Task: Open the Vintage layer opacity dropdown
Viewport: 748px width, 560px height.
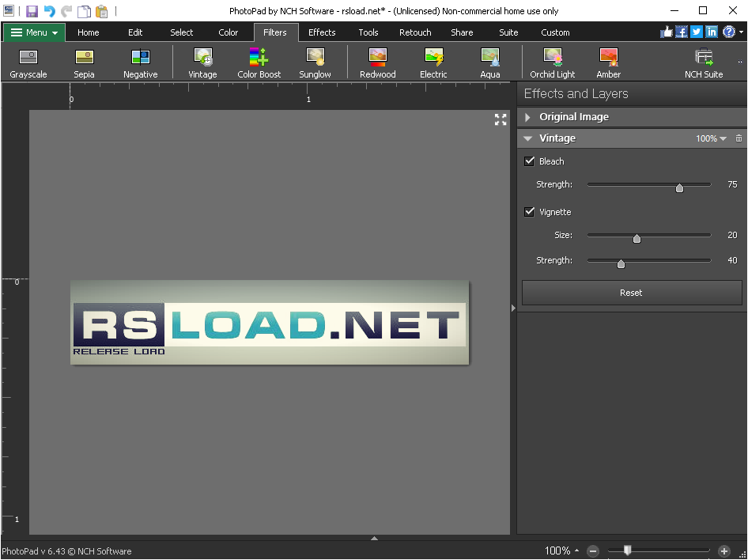Action: tap(711, 138)
